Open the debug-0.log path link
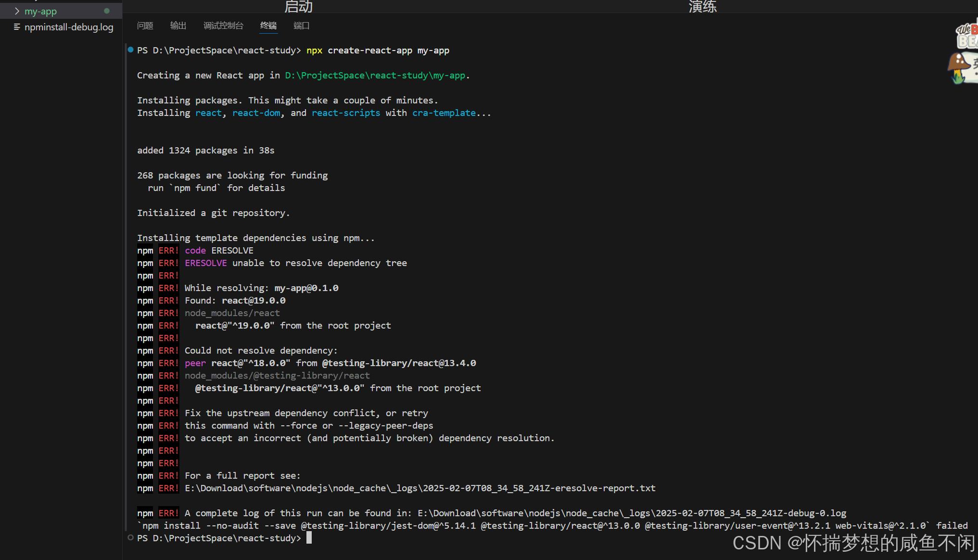The image size is (978, 560). (632, 513)
